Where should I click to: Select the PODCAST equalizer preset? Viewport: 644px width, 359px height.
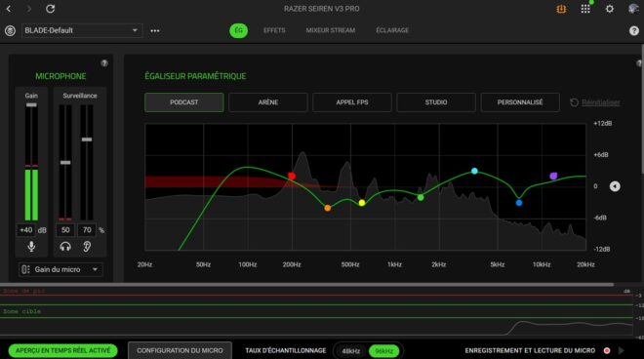tap(184, 102)
